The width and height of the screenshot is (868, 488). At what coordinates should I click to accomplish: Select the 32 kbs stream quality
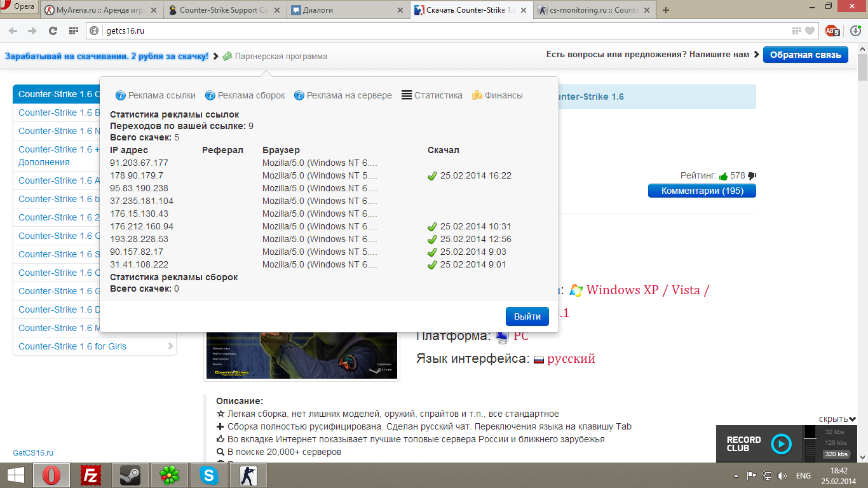(834, 432)
